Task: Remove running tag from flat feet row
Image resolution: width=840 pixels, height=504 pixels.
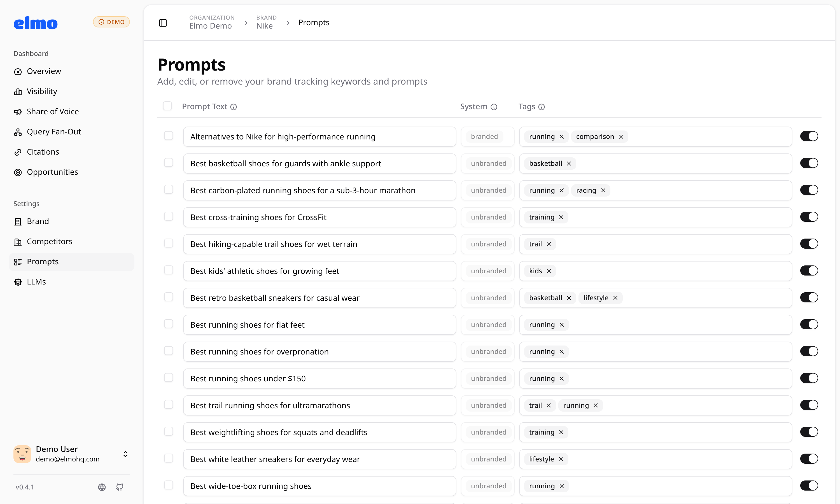Action: (562, 325)
